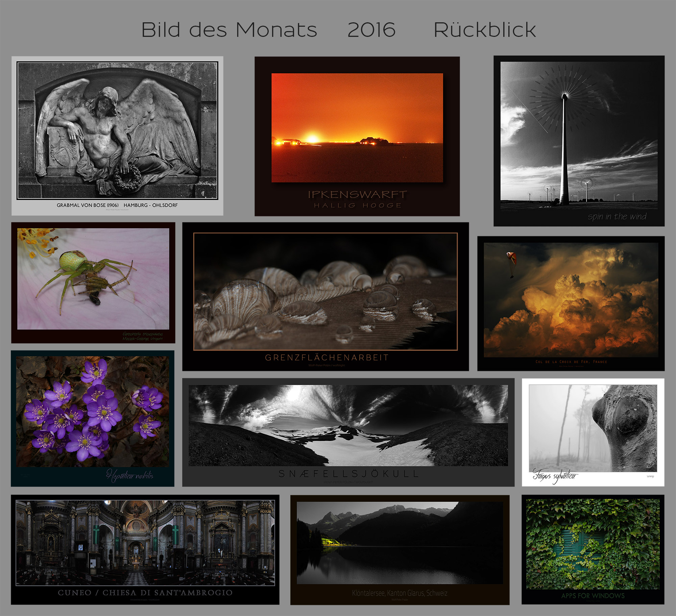676x616 pixels.
Task: Open the green spider on petal photo
Action: 93,279
